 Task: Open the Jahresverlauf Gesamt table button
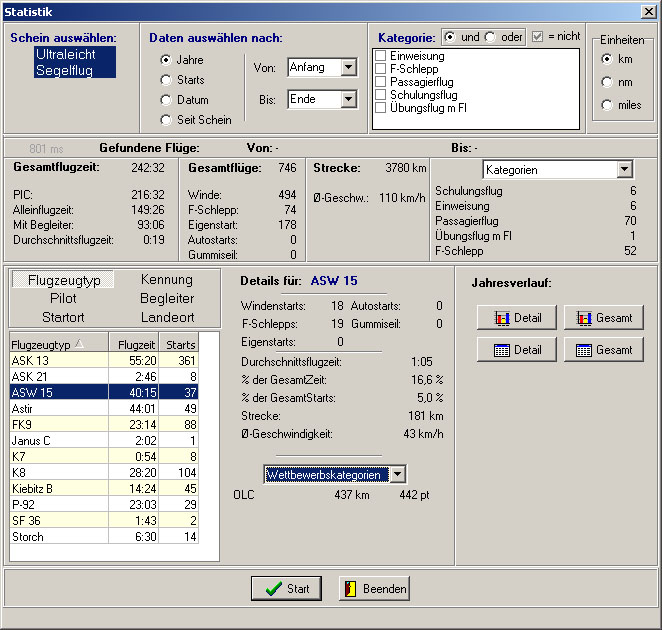(x=604, y=350)
